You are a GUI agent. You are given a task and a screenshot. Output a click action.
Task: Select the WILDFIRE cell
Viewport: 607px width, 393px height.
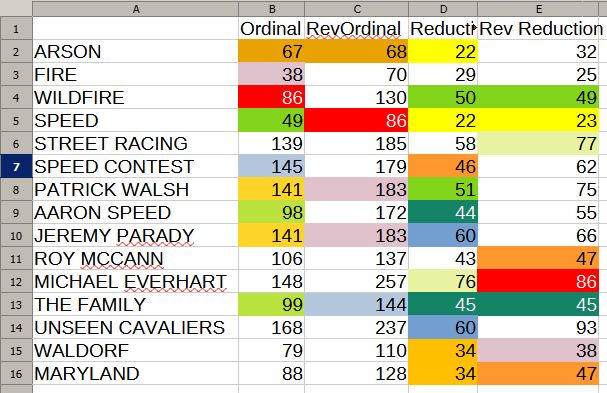pyautogui.click(x=135, y=98)
